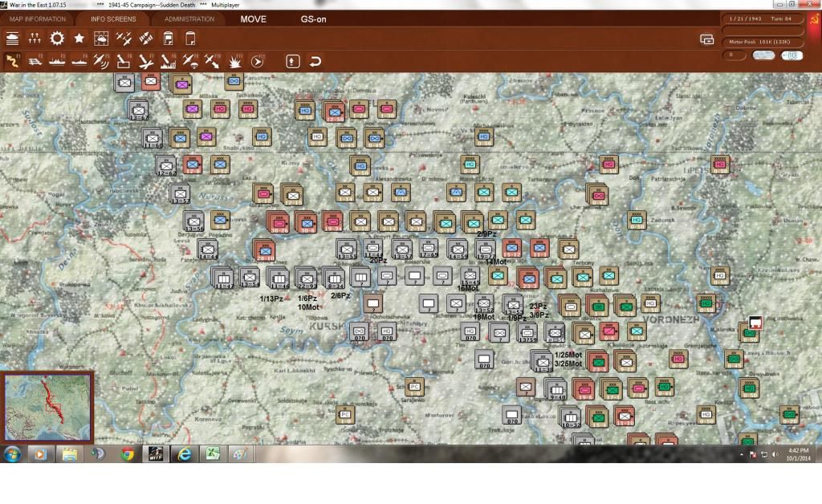Open File Explorer from taskbar
This screenshot has height=504, width=822.
coord(69,453)
